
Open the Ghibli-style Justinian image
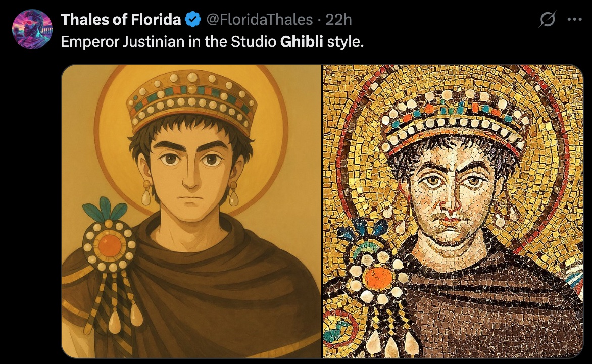tap(191, 211)
